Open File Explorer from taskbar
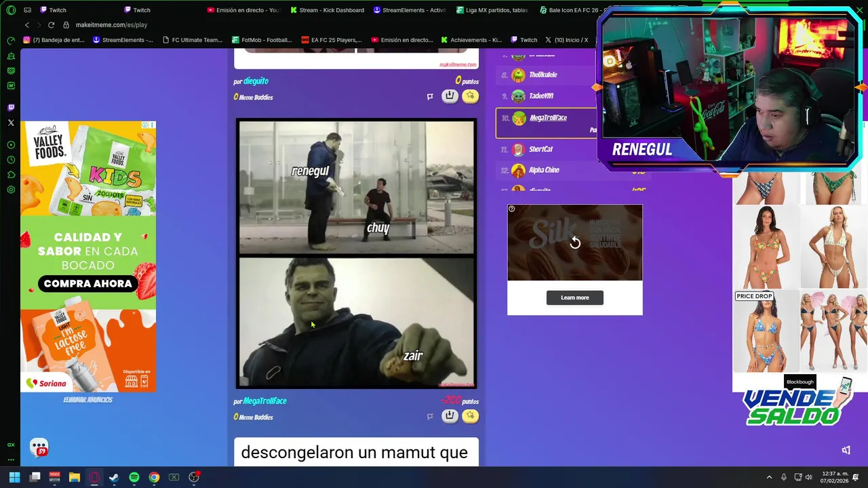The height and width of the screenshot is (488, 868). (x=75, y=477)
